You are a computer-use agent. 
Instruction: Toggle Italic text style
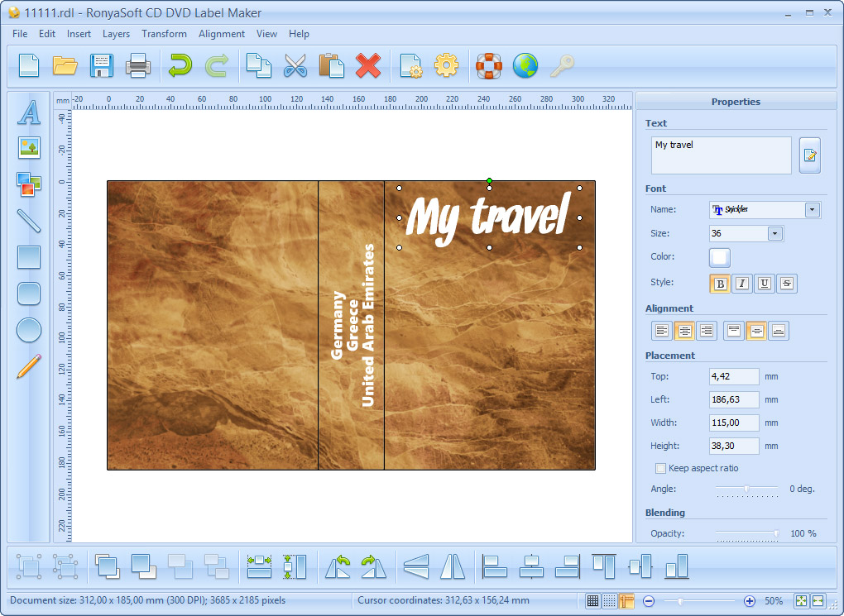click(742, 284)
